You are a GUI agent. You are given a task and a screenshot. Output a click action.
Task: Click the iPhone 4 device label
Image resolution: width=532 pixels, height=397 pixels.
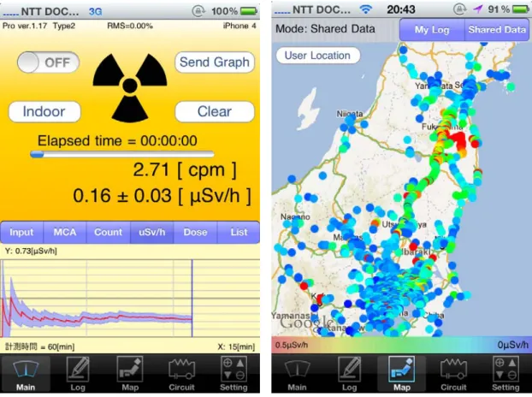tap(239, 26)
